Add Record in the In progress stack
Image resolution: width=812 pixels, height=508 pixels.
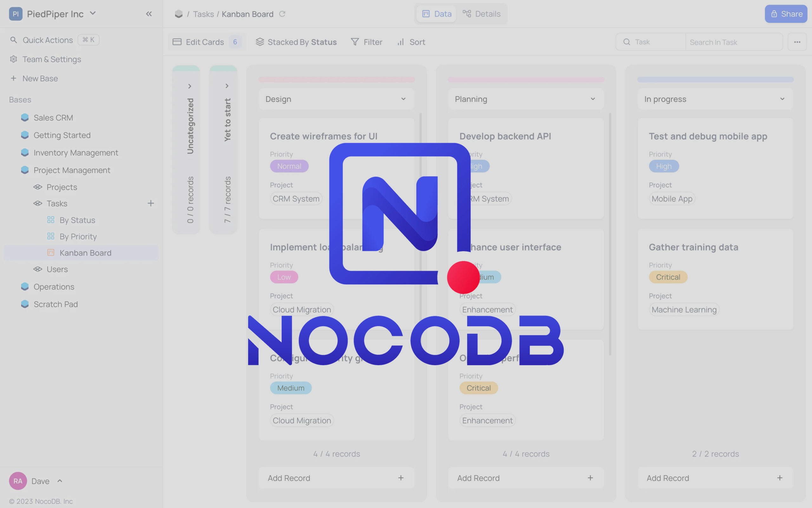coord(715,478)
